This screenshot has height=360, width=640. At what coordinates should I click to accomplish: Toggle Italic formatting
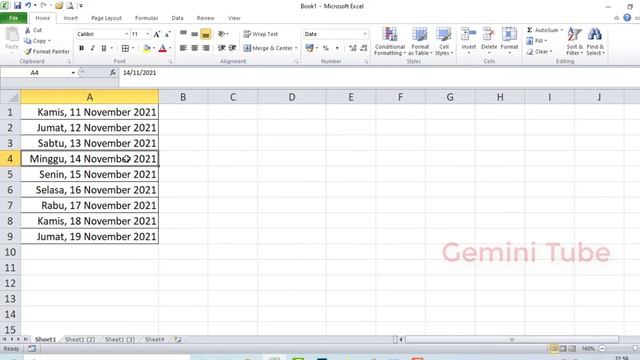click(93, 48)
